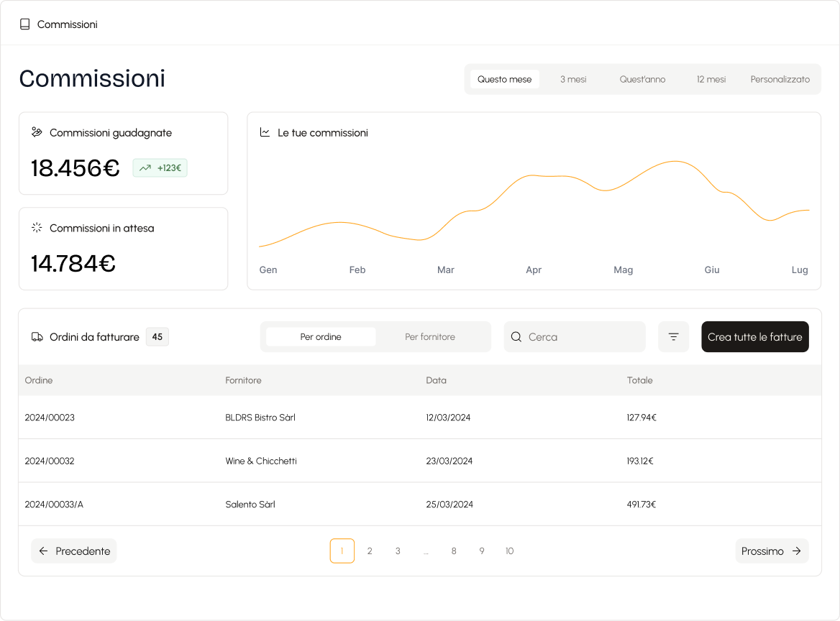
Task: Click the magnifier icon in the search box
Action: pyautogui.click(x=516, y=337)
